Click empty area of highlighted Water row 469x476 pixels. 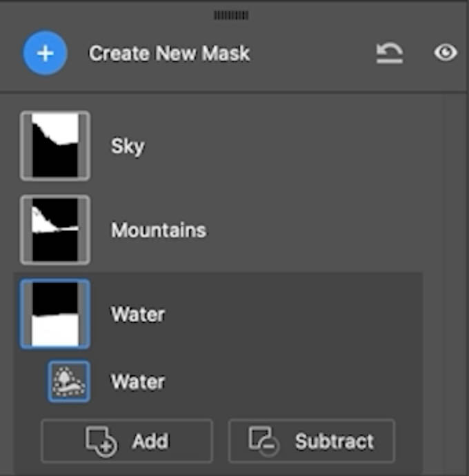coord(288,314)
